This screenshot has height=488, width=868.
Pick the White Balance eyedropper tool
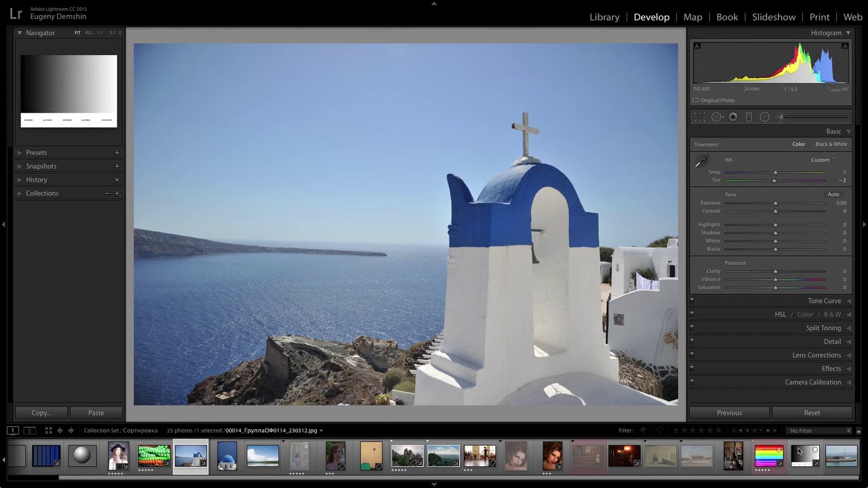701,161
